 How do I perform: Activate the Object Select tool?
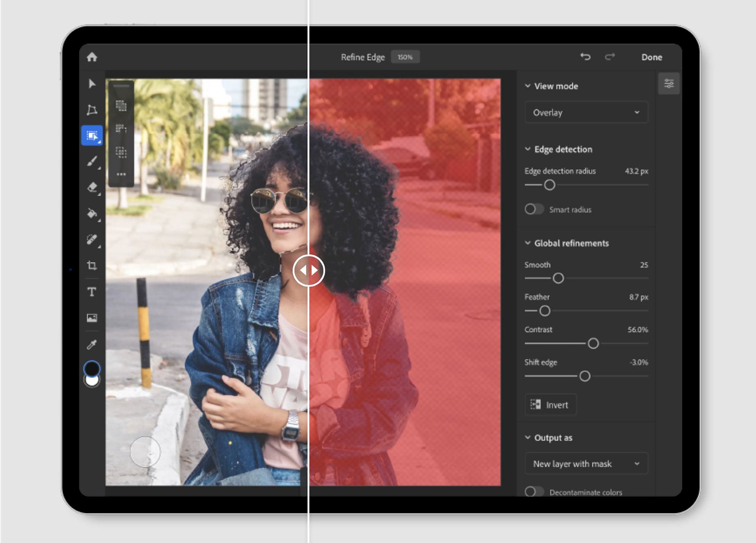[x=92, y=135]
